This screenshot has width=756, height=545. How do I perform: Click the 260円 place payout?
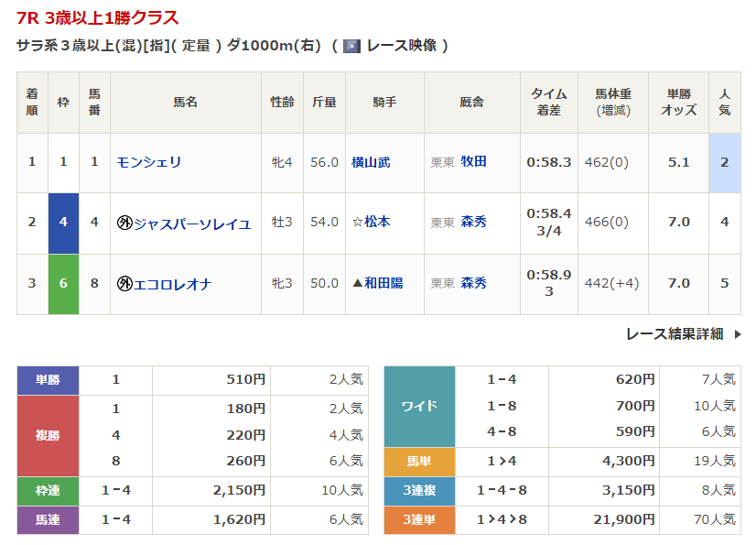(246, 461)
